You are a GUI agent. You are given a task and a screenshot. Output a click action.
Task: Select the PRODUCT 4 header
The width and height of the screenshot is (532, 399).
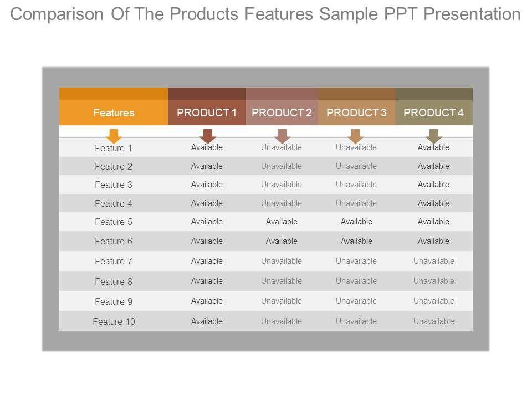pos(434,113)
